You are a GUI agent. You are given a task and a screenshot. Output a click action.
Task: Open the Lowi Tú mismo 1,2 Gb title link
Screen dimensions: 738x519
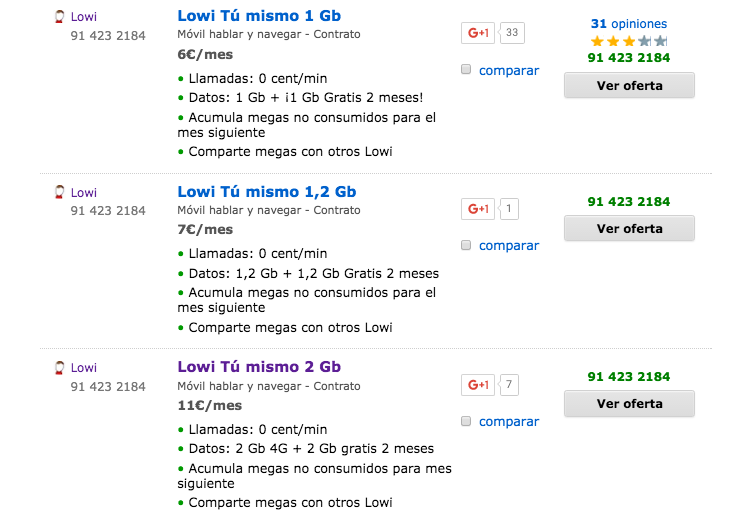267,192
